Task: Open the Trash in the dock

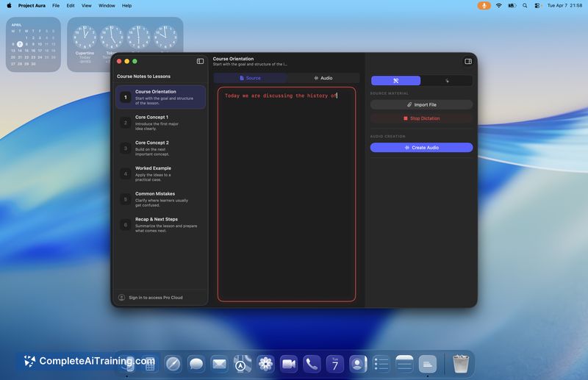Action: [x=461, y=364]
